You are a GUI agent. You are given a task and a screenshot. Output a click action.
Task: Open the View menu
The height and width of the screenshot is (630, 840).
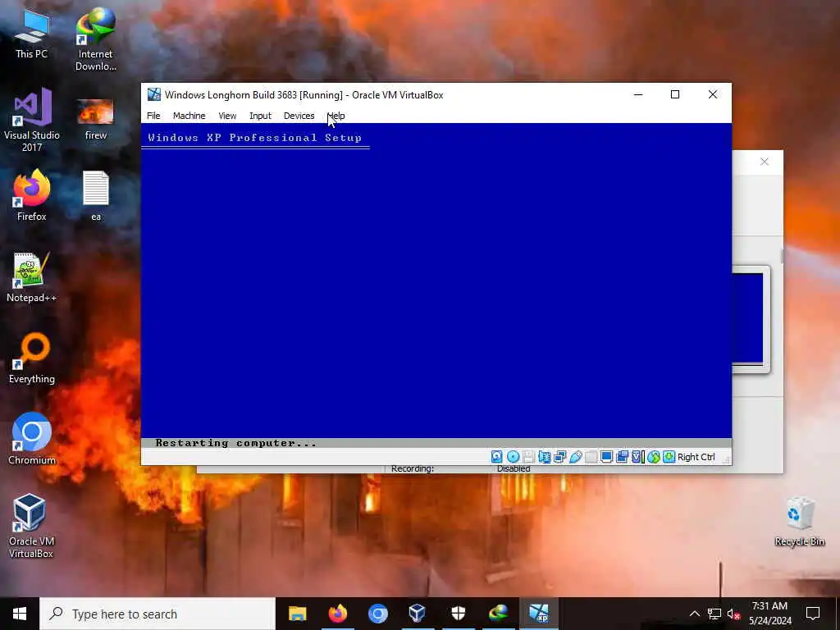coord(227,116)
